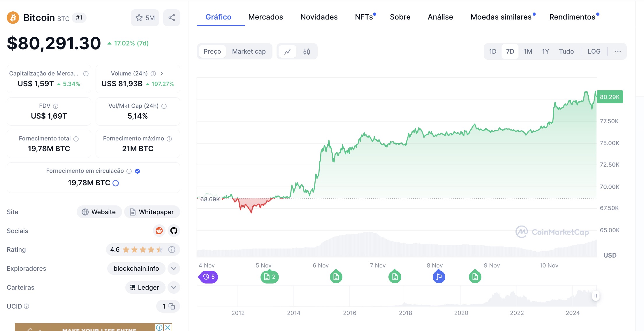Switch to line chart view
The height and width of the screenshot is (331, 644).
click(288, 52)
